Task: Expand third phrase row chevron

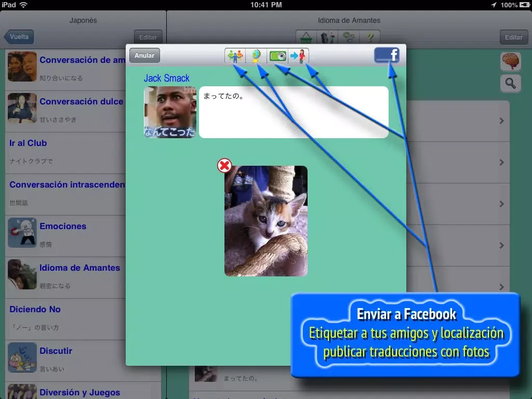Action: coord(501,204)
